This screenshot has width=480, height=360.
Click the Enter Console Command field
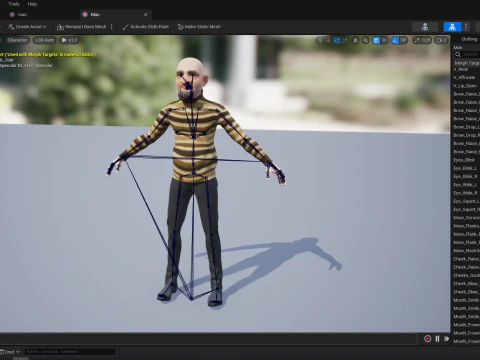[70, 352]
